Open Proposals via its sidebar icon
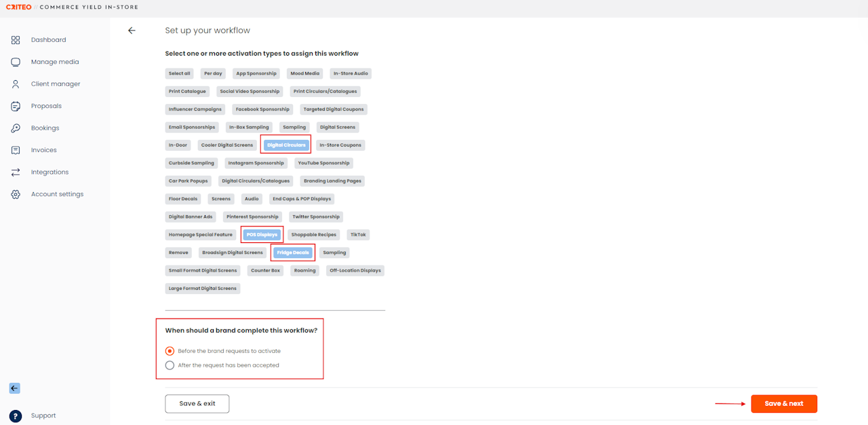 coord(16,106)
